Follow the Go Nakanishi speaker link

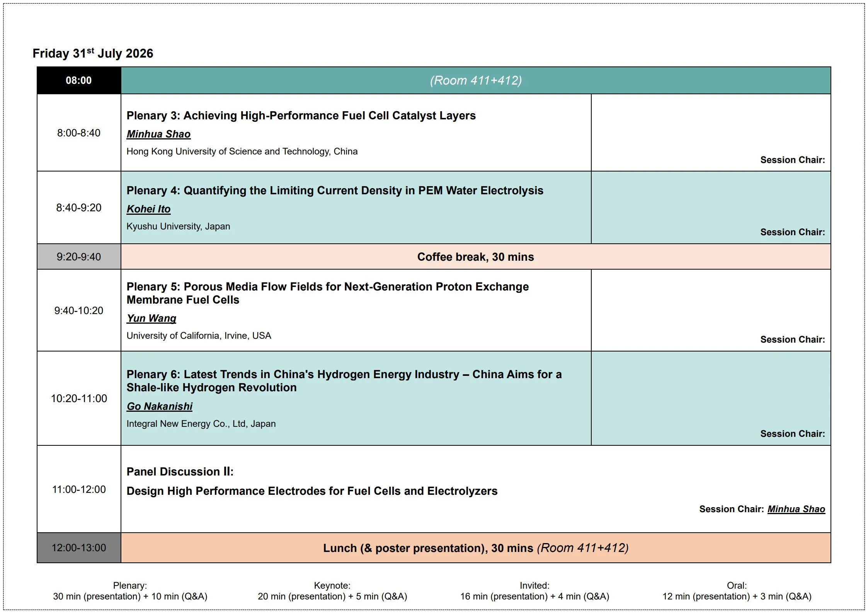click(x=159, y=406)
